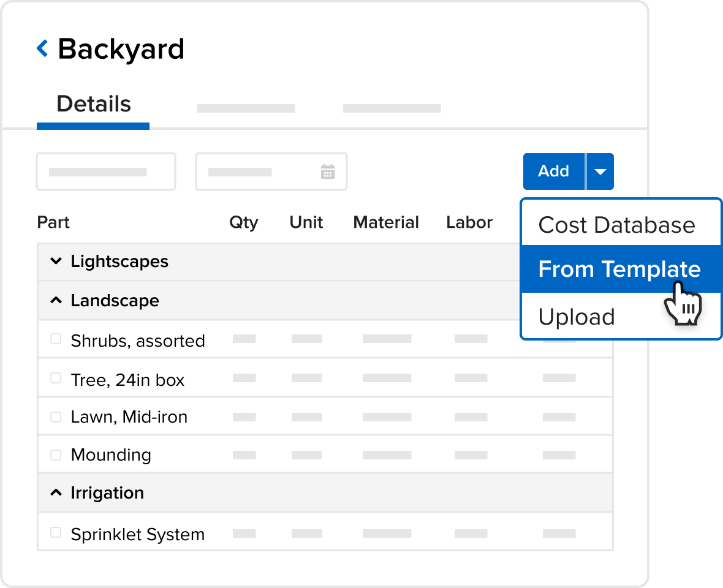This screenshot has height=588, width=723.
Task: Click the Lawn, Mid-iron part name
Action: (129, 417)
